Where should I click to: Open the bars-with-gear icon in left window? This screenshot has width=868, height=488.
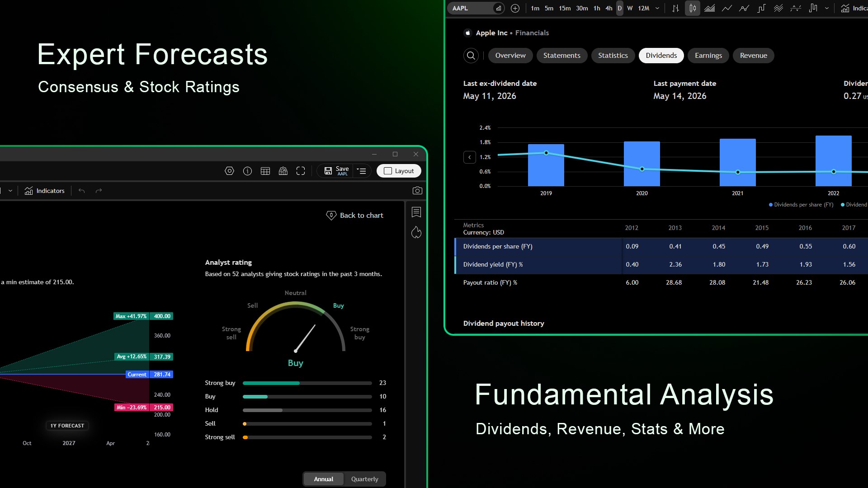pyautogui.click(x=283, y=171)
